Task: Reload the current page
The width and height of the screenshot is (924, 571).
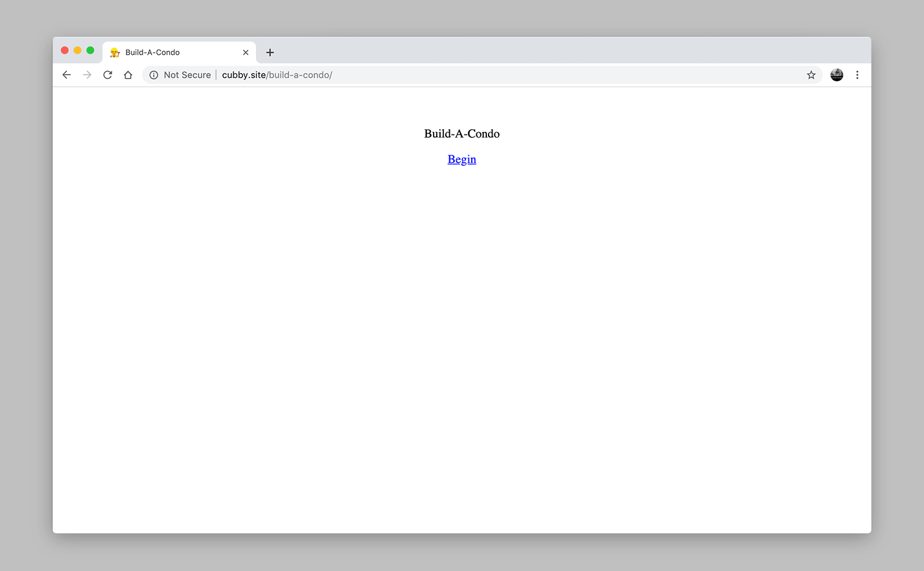Action: point(107,75)
